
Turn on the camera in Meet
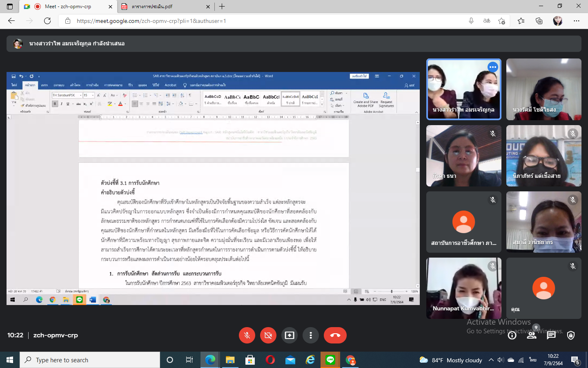click(x=268, y=335)
